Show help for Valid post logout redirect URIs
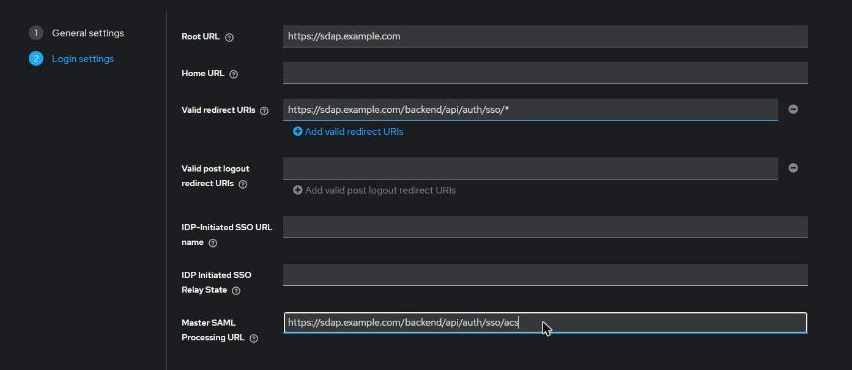Viewport: 852px width, 370px height. (243, 184)
